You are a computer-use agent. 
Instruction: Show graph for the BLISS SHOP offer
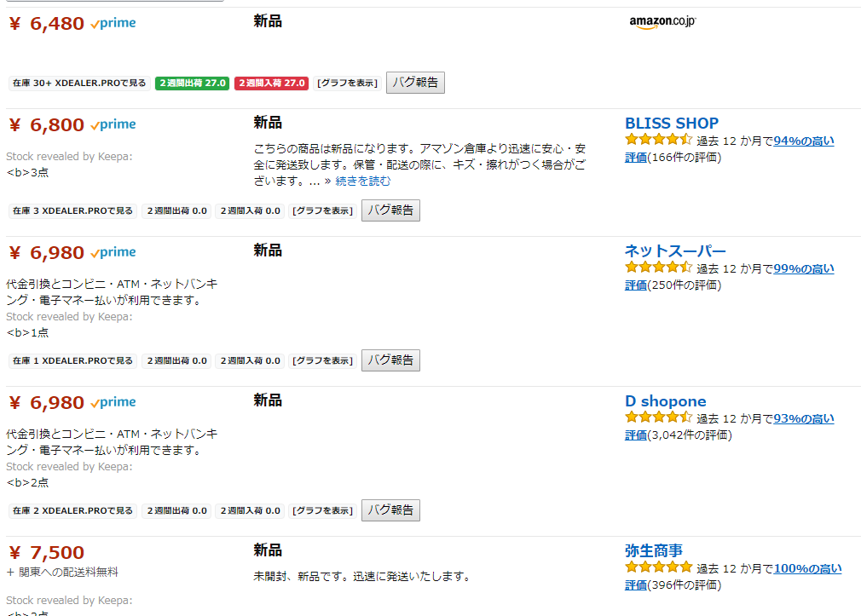[322, 210]
